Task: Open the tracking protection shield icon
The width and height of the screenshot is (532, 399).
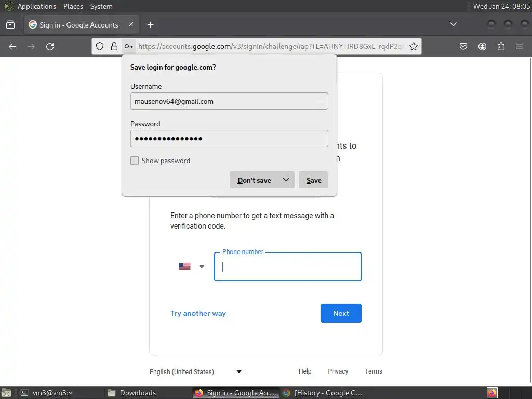Action: coord(100,46)
